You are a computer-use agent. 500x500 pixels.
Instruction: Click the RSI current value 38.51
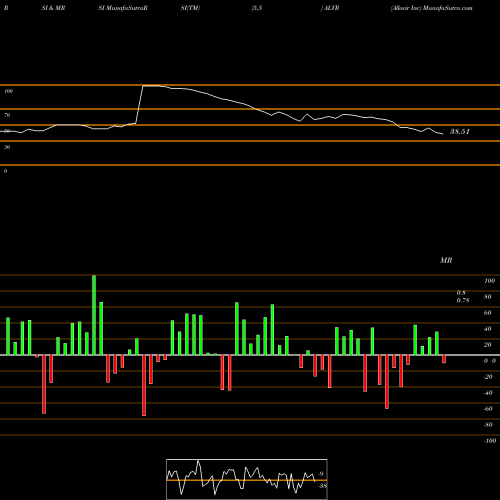[x=460, y=132]
